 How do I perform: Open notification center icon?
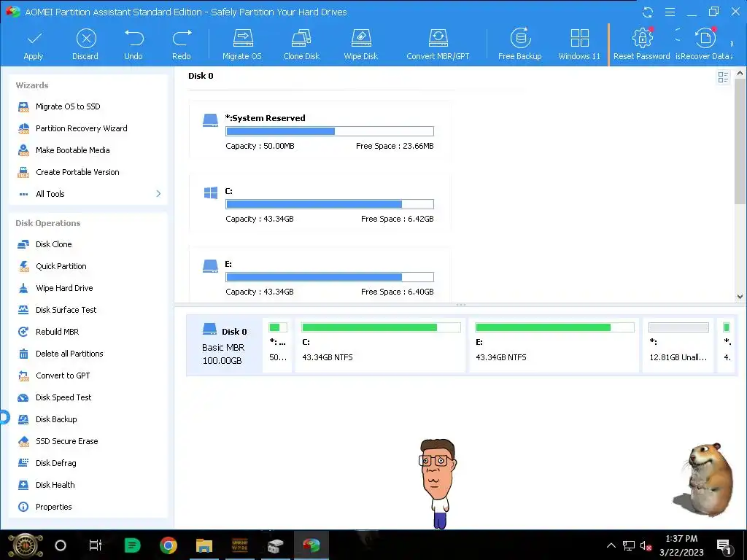pos(724,547)
